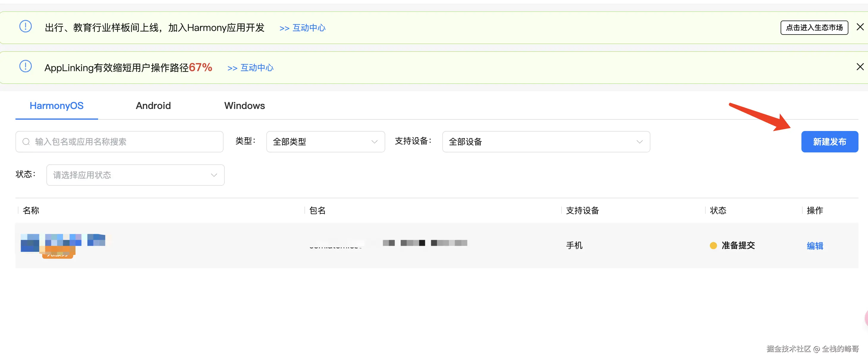Open the 请选择应用状态 status dropdown
The height and width of the screenshot is (362, 868).
click(135, 175)
